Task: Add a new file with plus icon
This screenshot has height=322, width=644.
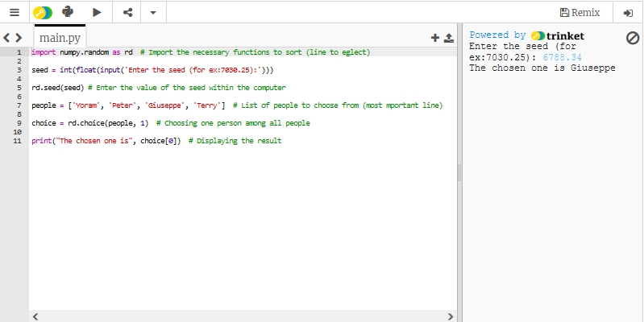Action: coord(435,38)
